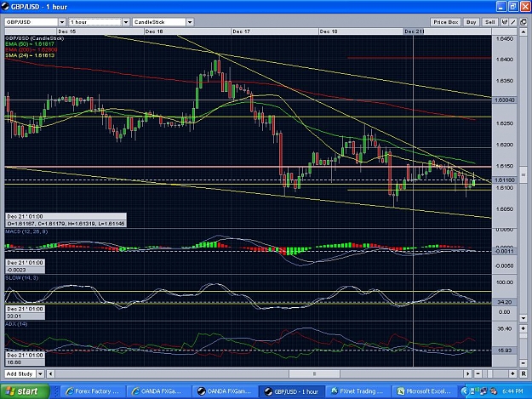Click the vertical zoom in plus button
This screenshot has height=399, width=532.
(523, 328)
